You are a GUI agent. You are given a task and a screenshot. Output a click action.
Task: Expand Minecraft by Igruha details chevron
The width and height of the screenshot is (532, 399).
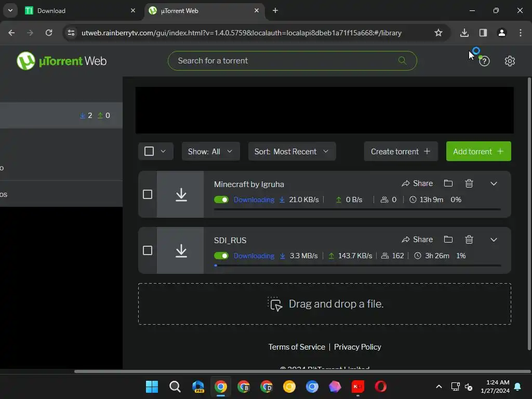[x=494, y=183]
